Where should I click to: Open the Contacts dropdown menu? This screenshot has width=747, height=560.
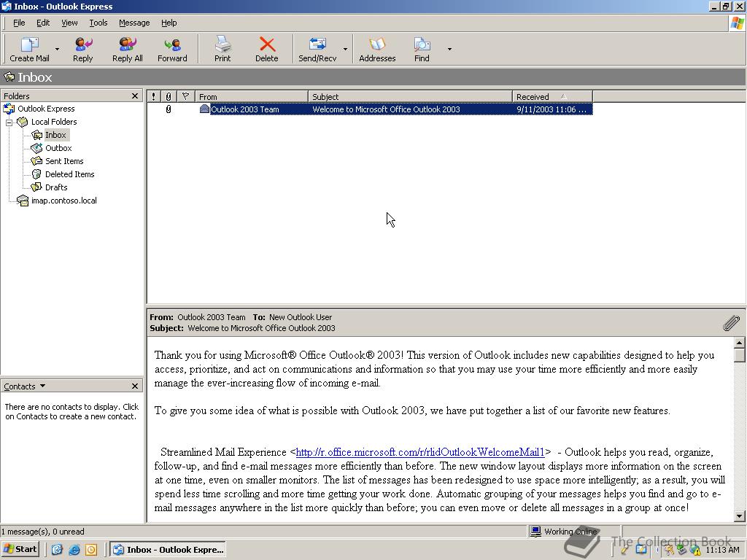24,386
